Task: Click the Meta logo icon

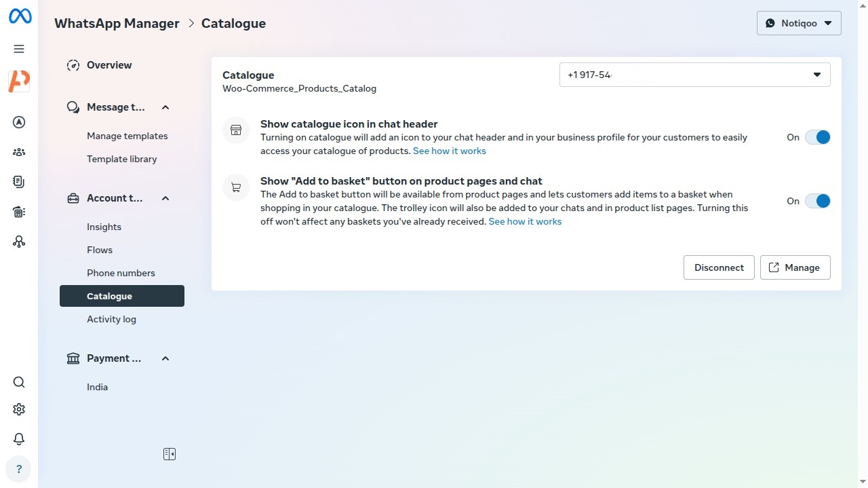Action: tap(20, 16)
